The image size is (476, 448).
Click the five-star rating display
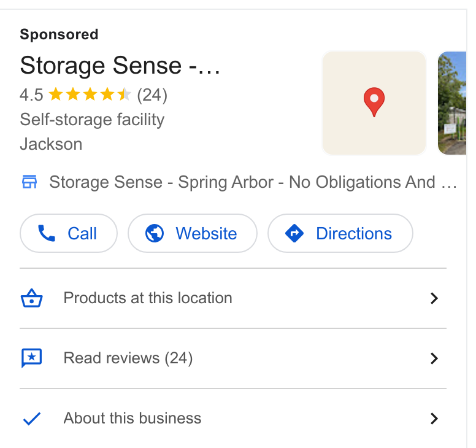point(90,95)
